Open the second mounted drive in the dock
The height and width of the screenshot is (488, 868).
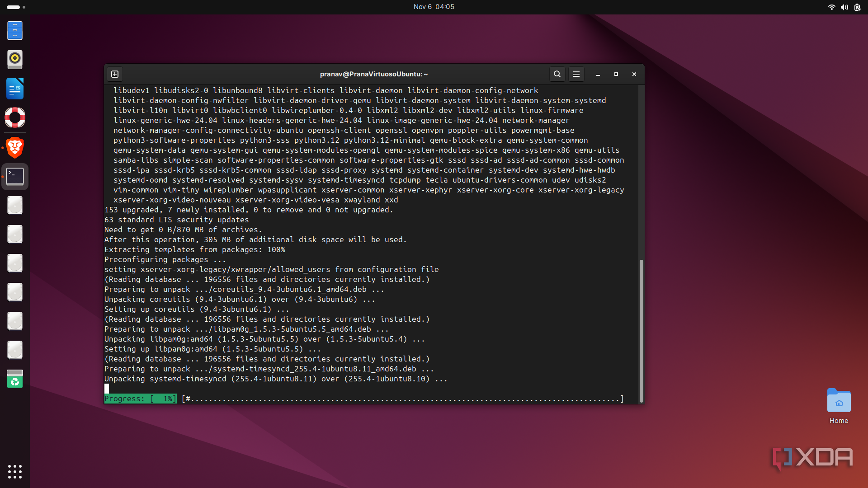15,234
